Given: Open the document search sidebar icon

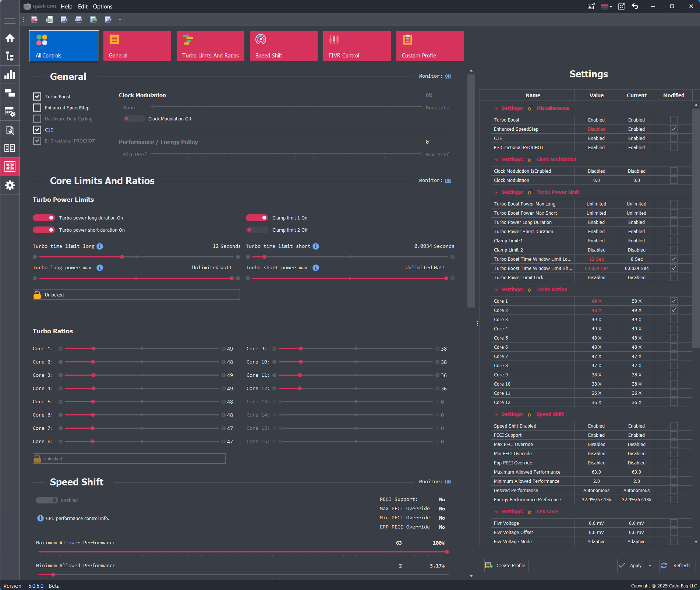Looking at the screenshot, I should coord(10,130).
